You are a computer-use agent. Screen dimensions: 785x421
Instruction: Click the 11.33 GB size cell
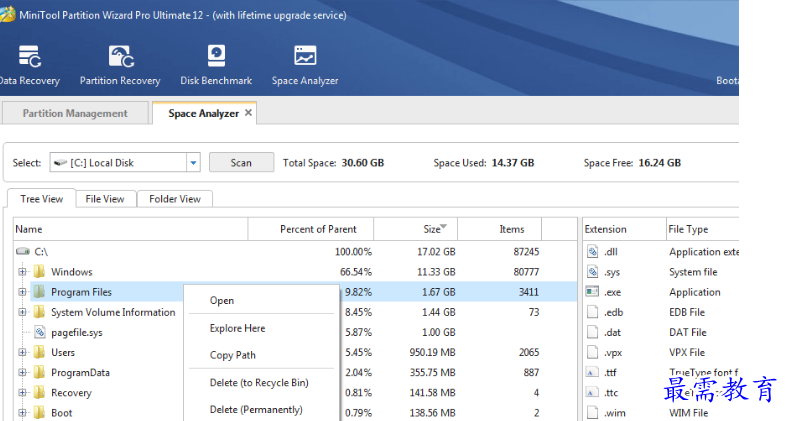(x=436, y=272)
